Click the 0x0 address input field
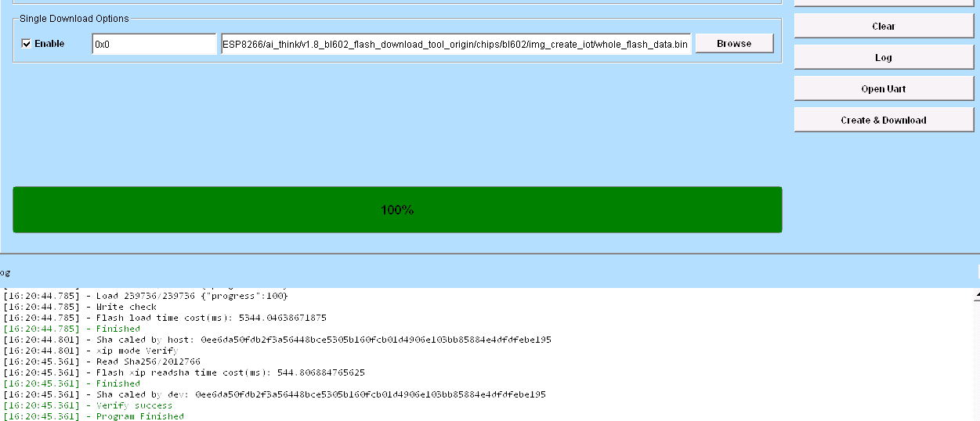Image resolution: width=980 pixels, height=421 pixels. click(x=154, y=44)
